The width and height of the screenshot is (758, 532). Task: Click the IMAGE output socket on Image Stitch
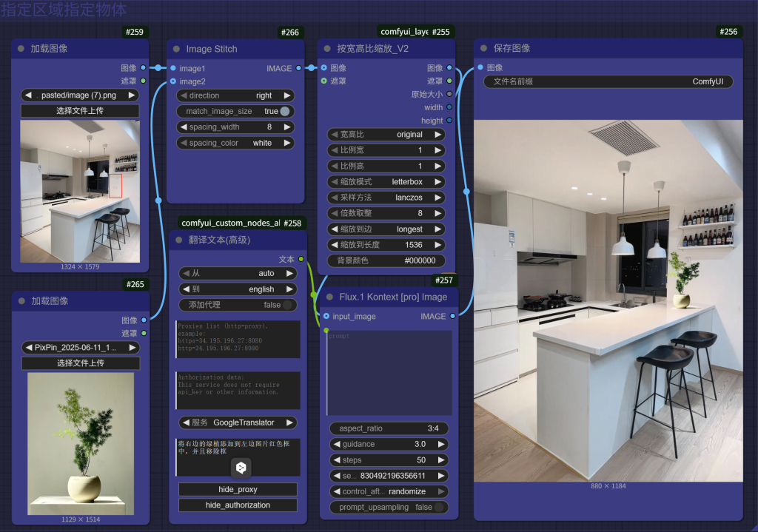tap(298, 68)
